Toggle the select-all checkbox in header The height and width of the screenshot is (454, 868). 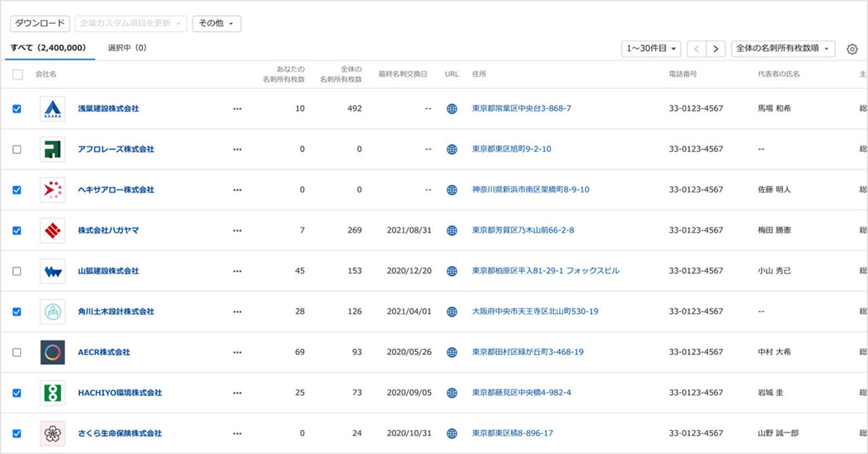18,74
